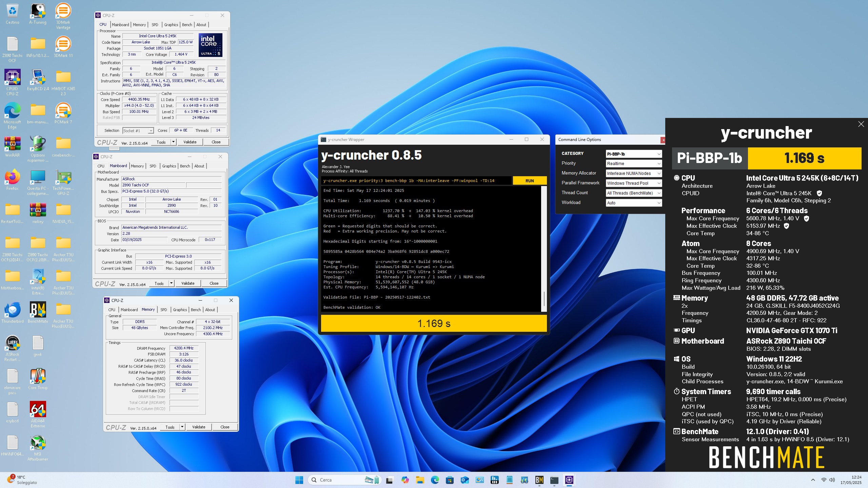Expand Tools dropdown arrow in CPU-Z Memory window
The image size is (868, 488).
[182, 427]
